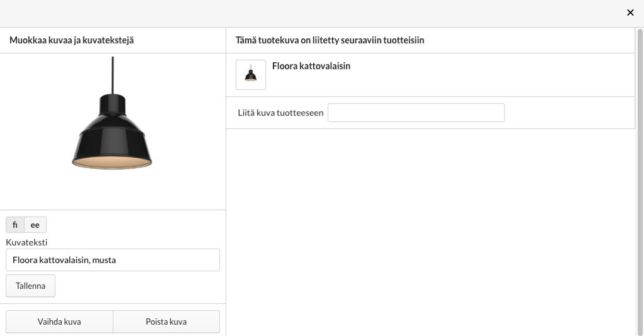Click the empty area below the product field

430,232
